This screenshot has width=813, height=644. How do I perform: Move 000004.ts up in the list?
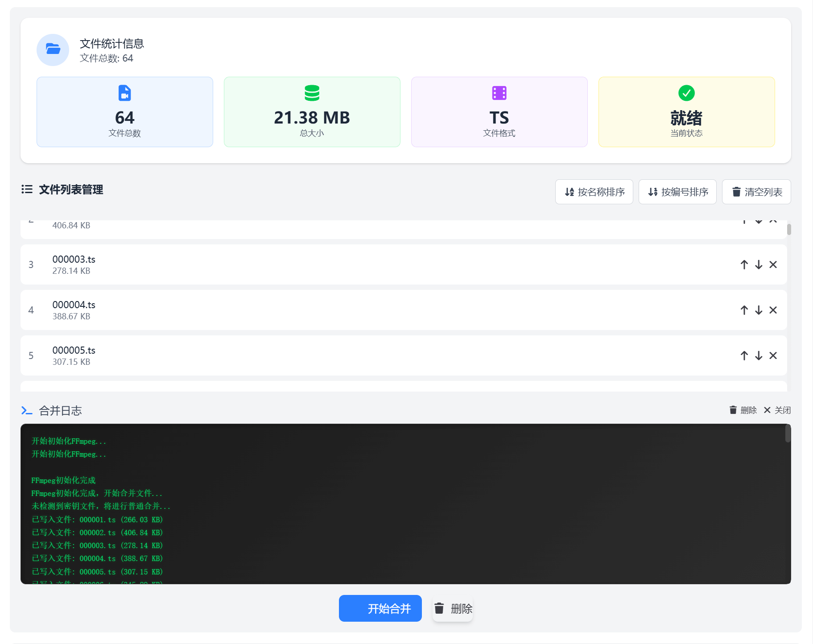pyautogui.click(x=744, y=310)
